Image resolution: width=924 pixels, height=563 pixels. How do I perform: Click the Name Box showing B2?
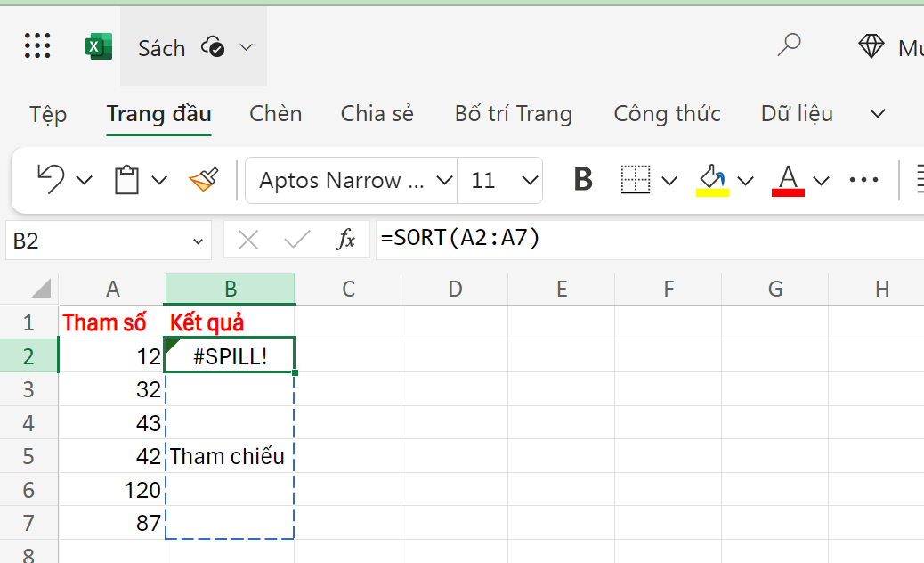coord(109,241)
